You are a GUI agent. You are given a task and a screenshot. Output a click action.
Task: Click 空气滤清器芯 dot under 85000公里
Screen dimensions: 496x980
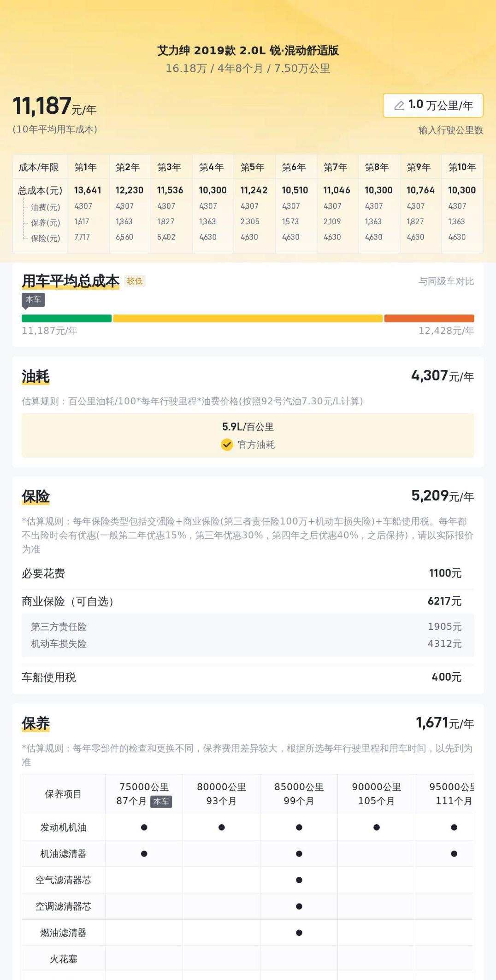299,880
